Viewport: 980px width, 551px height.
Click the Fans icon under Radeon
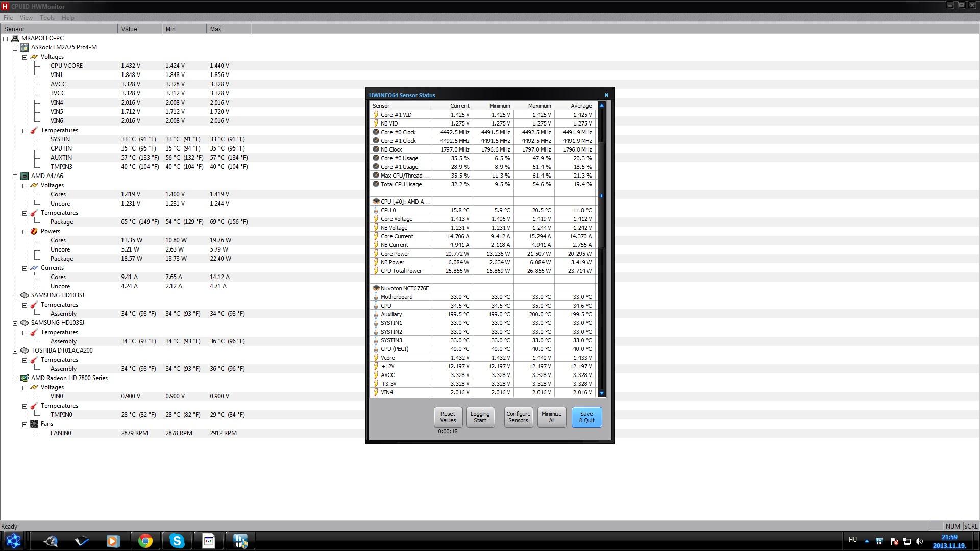(34, 424)
